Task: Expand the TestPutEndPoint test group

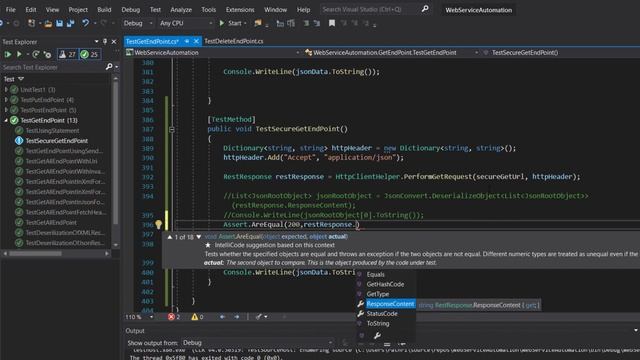Action: click(6, 100)
